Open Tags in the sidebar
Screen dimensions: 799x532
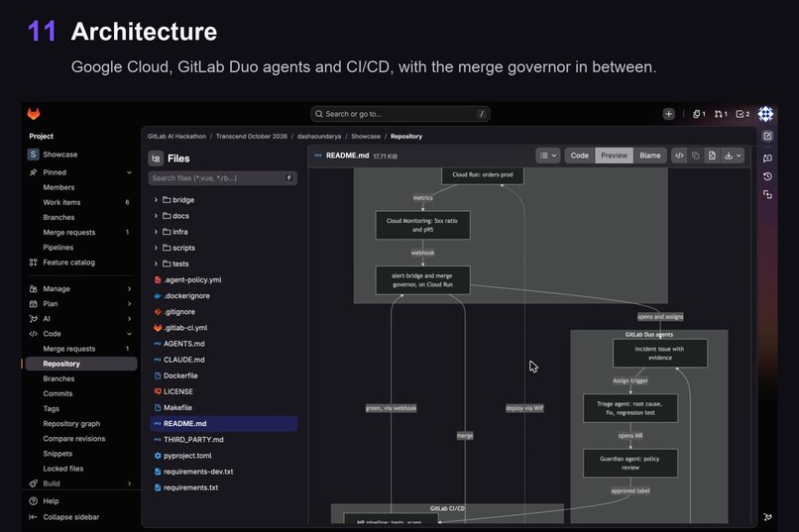(x=51, y=409)
